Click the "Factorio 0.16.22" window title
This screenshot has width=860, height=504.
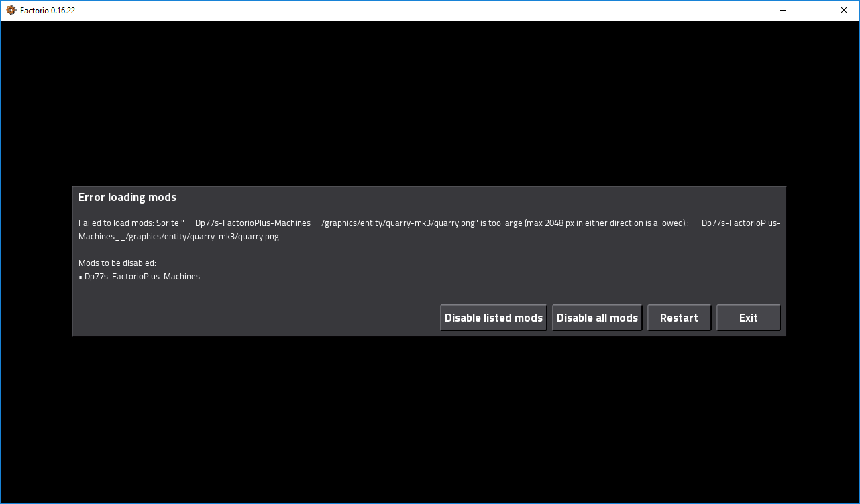coord(48,11)
